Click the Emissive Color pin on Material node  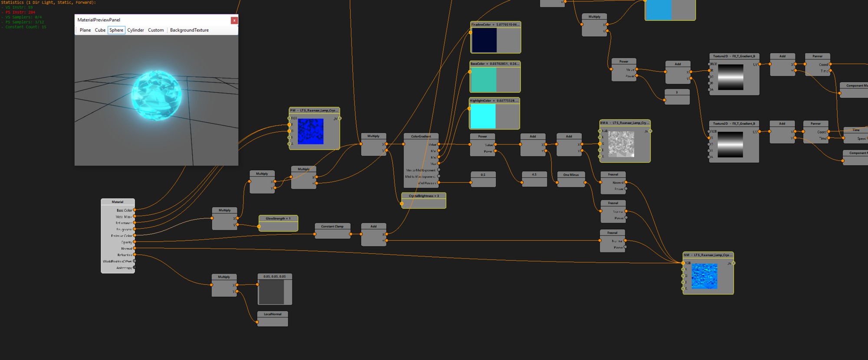tap(135, 236)
